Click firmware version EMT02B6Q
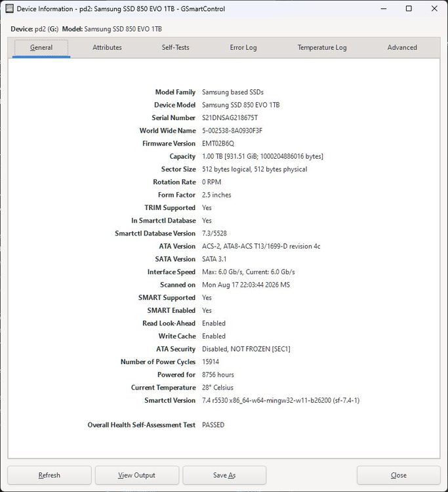The image size is (448, 492). click(x=218, y=144)
